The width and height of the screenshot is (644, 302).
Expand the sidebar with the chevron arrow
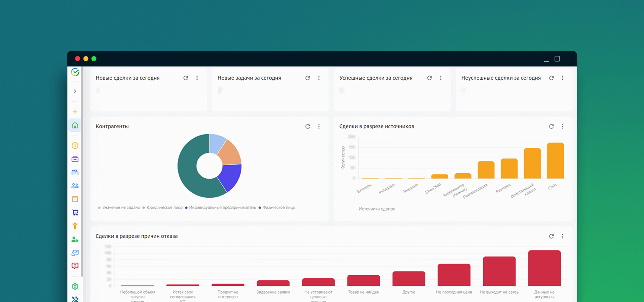(x=75, y=91)
